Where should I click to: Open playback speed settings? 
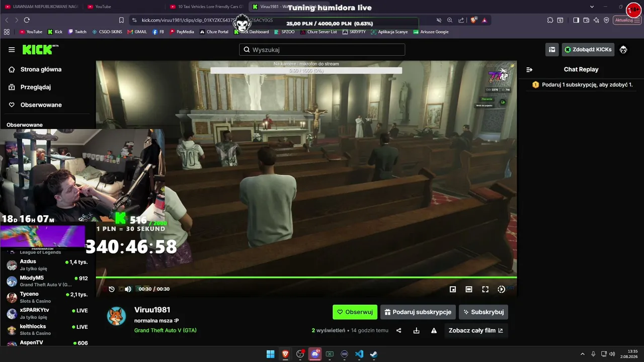[x=501, y=289]
